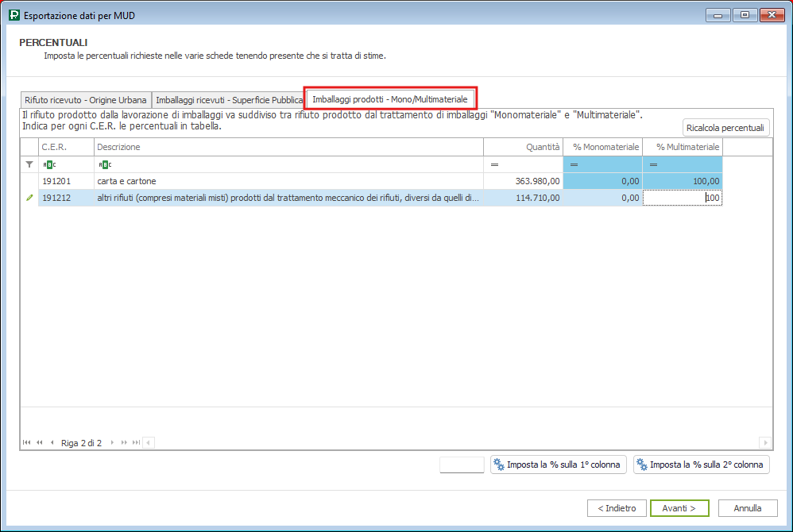Sort by the C.E.R. column header

click(66, 147)
